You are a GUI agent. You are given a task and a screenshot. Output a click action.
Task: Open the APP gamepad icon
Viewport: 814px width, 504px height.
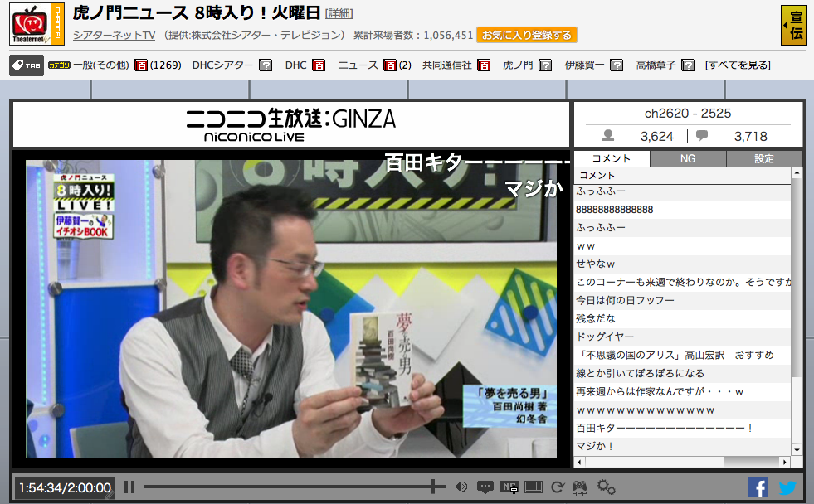[579, 487]
